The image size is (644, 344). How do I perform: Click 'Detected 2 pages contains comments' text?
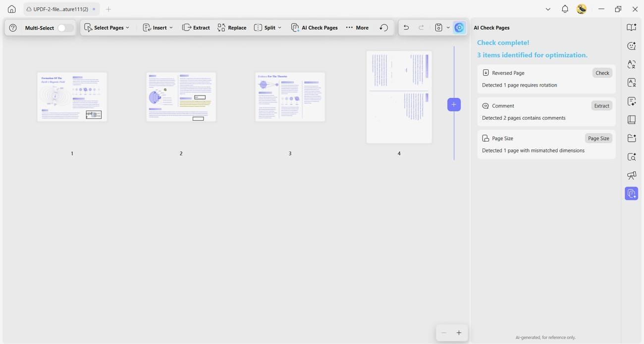pyautogui.click(x=524, y=118)
